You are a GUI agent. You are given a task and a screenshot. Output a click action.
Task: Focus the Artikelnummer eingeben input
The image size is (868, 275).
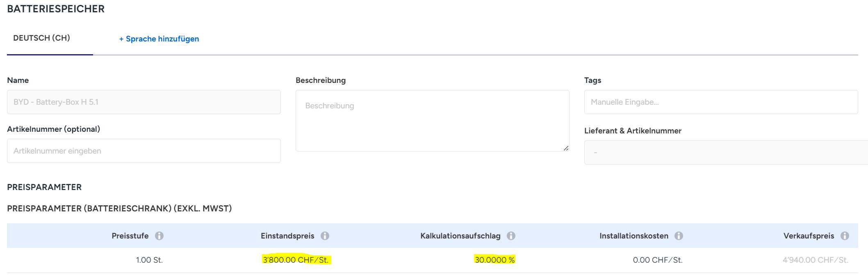[144, 151]
